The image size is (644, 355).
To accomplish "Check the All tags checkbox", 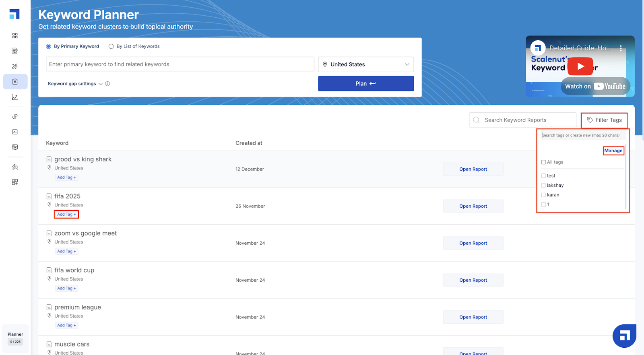I will (x=543, y=162).
